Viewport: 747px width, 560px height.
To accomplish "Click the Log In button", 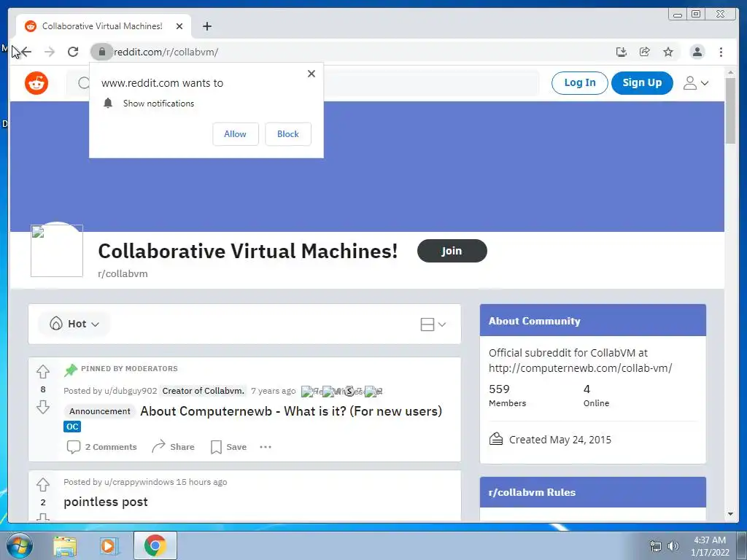I will tap(580, 83).
